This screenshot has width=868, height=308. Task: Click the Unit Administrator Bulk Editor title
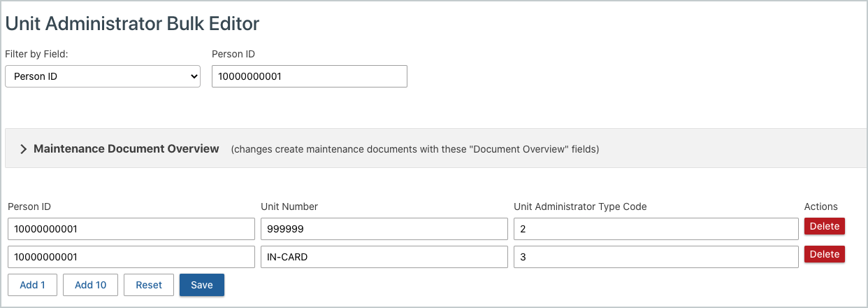pos(132,24)
